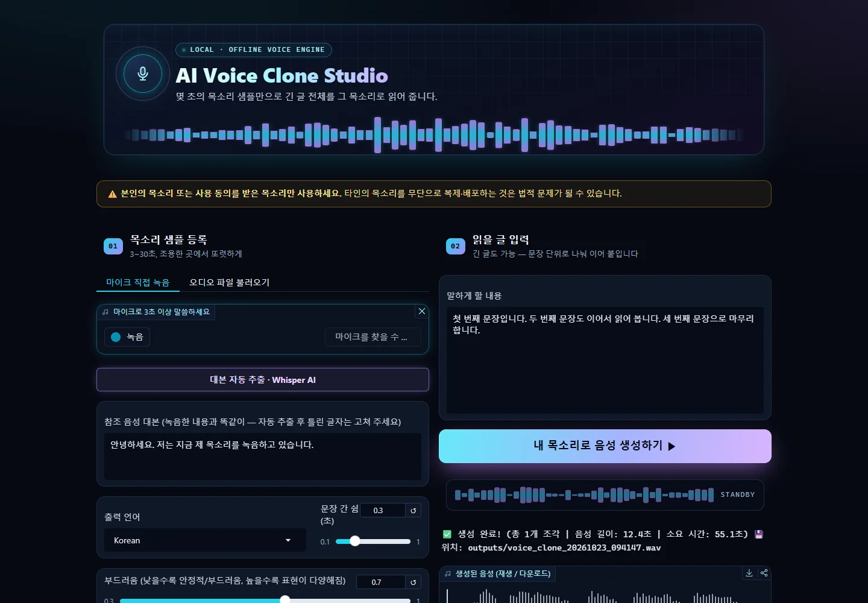Reset the 문장 간 쉼 value to default
This screenshot has height=603, width=868.
point(414,511)
